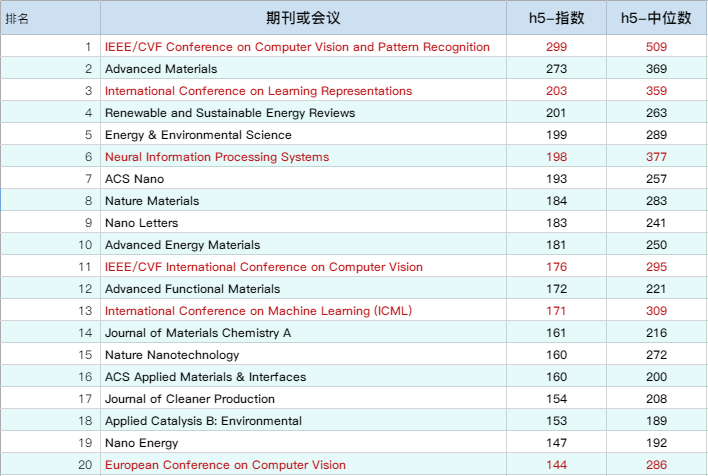Screen dimensions: 708x476
Task: Click the 期刊或会议 column header
Action: tap(303, 18)
